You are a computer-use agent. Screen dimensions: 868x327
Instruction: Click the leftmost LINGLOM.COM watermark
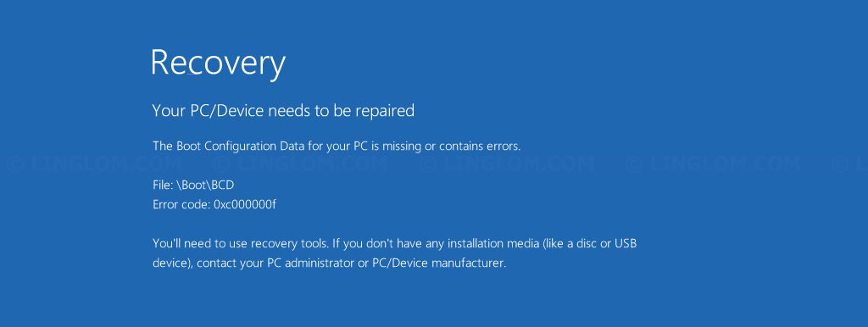[95, 163]
